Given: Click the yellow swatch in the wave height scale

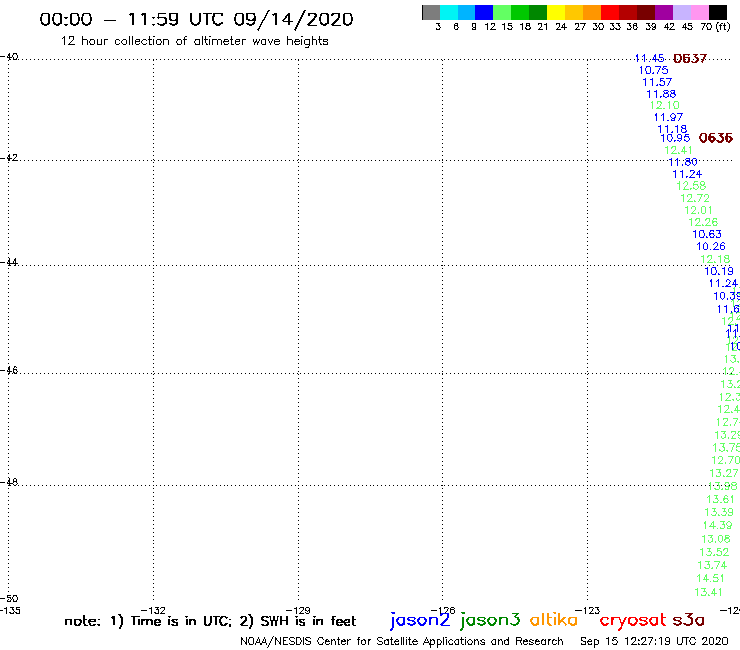Looking at the screenshot, I should pos(556,13).
